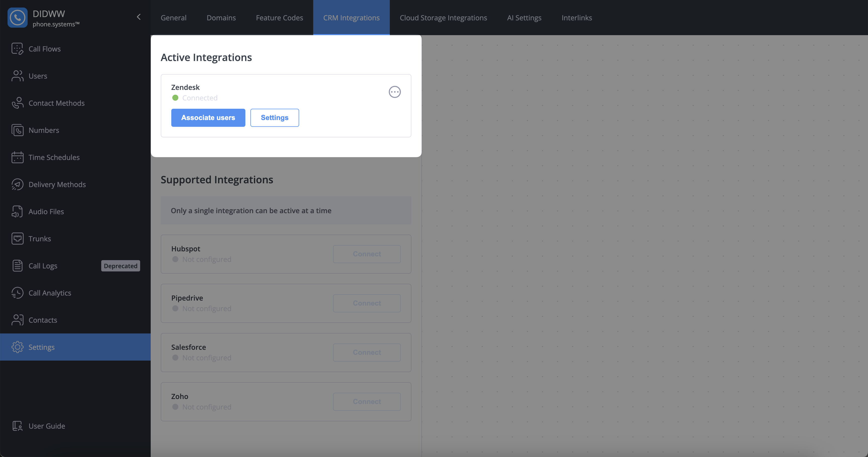
Task: Connect the Hubspot integration
Action: (x=367, y=254)
